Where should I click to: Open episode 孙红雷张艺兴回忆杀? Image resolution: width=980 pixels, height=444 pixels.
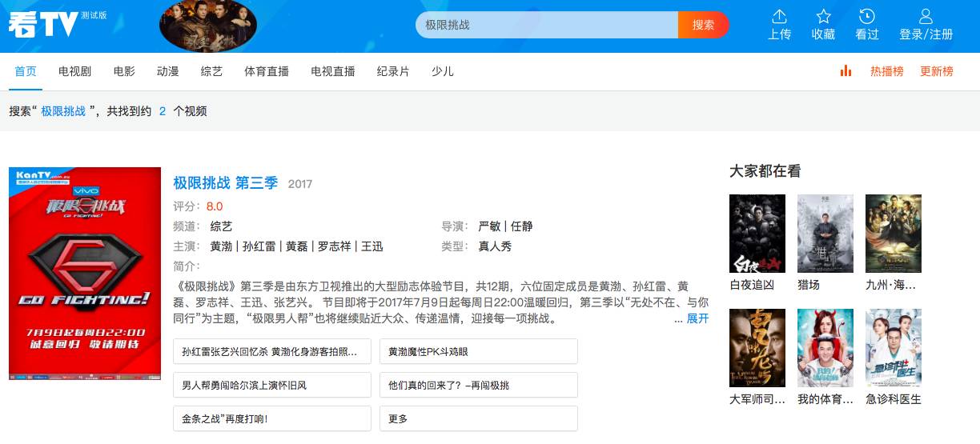(272, 351)
